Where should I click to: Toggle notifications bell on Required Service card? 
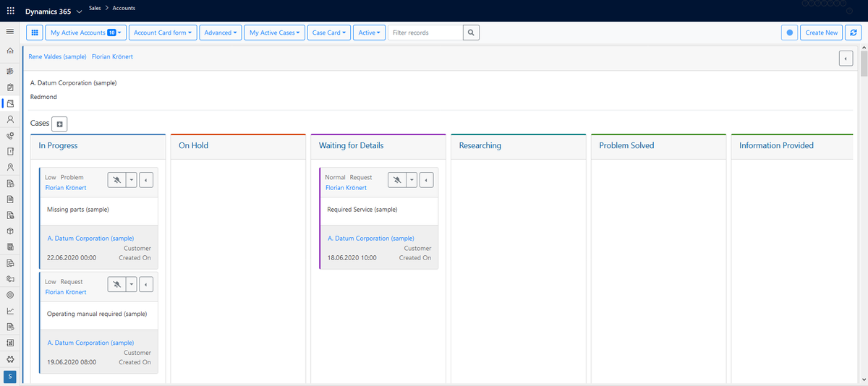(x=396, y=180)
